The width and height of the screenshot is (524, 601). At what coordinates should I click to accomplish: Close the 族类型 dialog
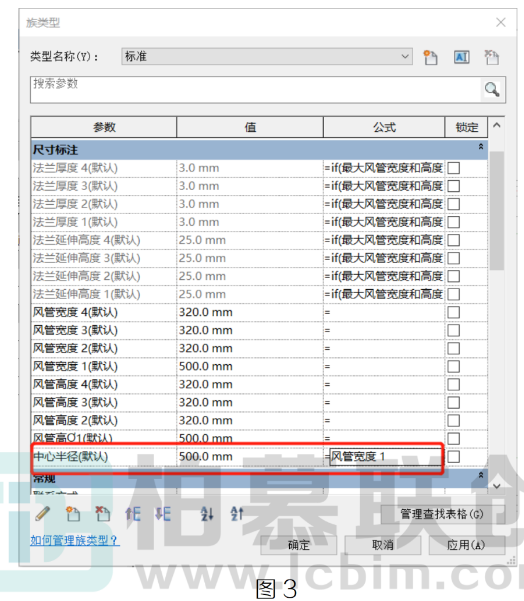point(501,22)
